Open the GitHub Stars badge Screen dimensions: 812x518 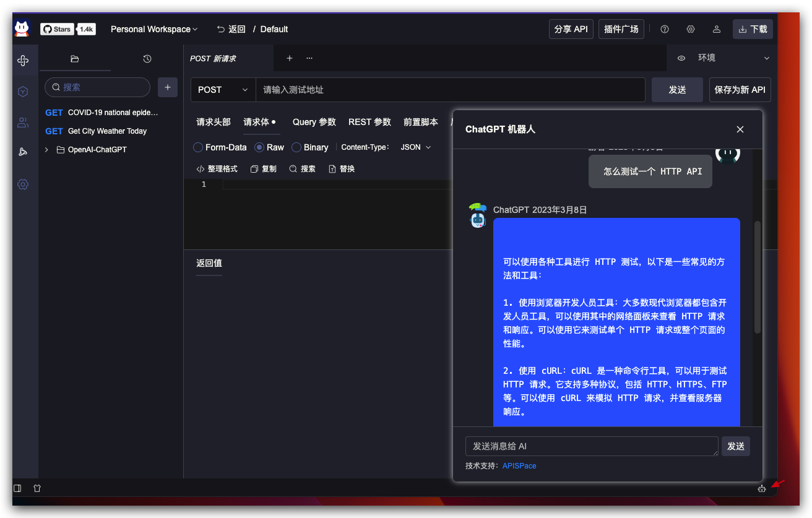click(x=58, y=29)
